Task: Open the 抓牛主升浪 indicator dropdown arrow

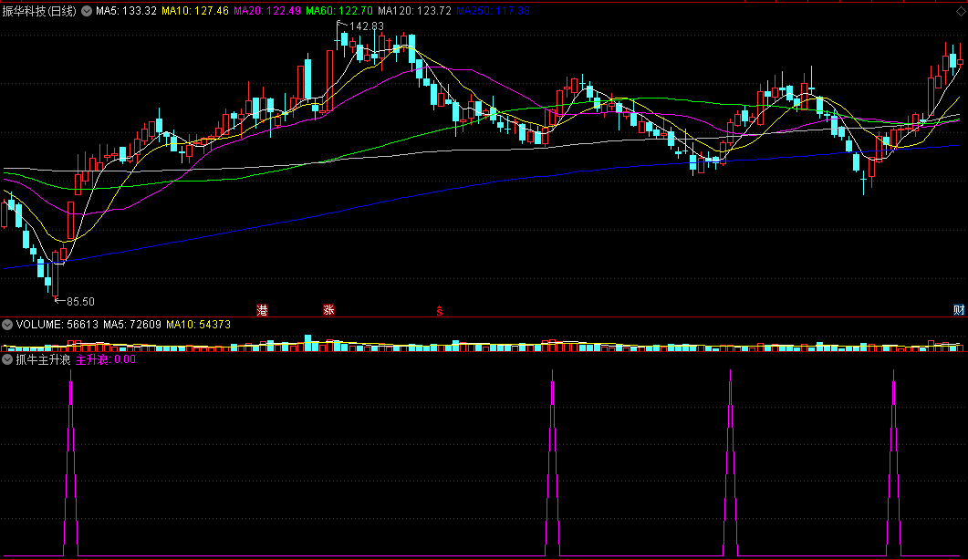Action: pyautogui.click(x=7, y=360)
